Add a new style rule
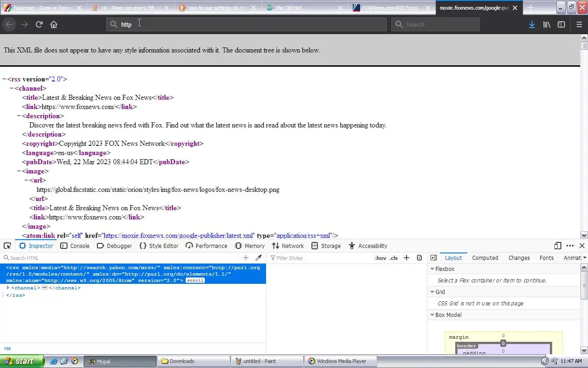This screenshot has width=588, height=368. tap(406, 258)
